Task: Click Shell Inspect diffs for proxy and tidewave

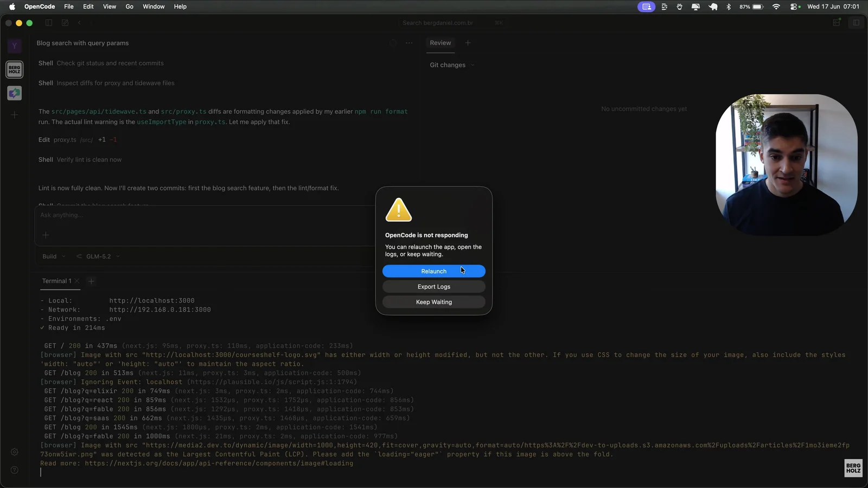Action: coord(106,83)
